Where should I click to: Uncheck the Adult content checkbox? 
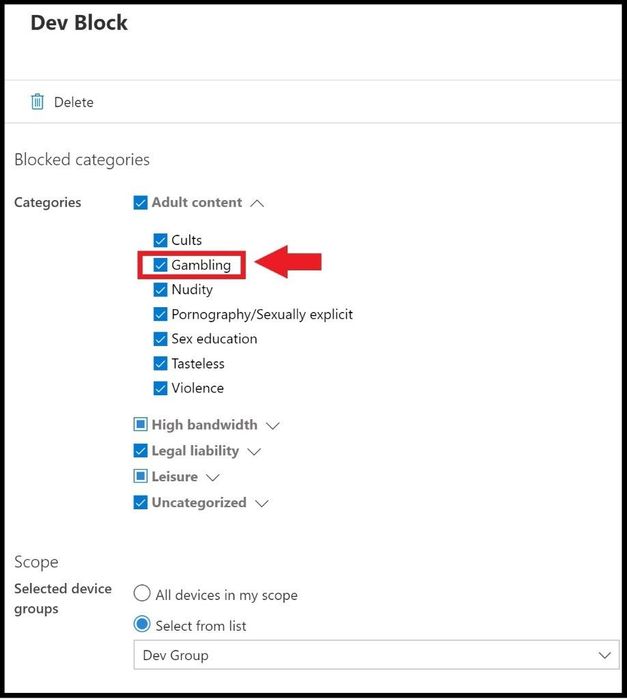click(x=140, y=203)
